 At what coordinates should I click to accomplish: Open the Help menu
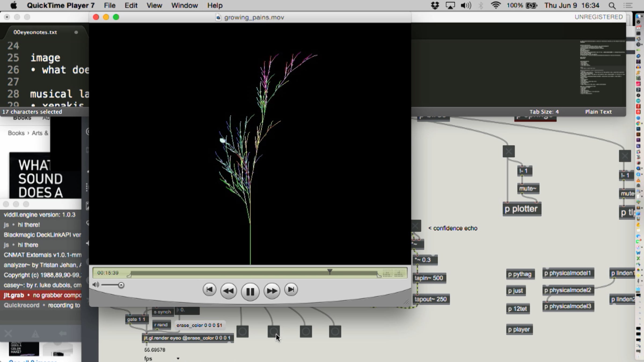tap(215, 5)
